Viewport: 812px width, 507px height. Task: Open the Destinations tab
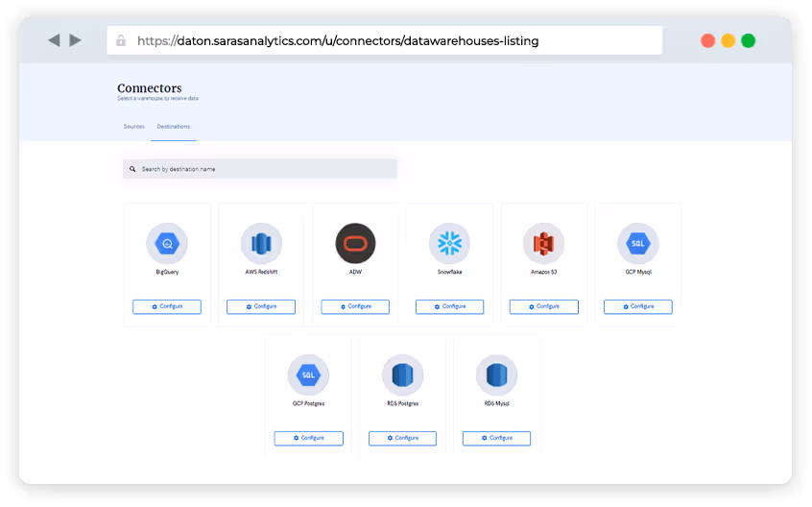coord(174,127)
